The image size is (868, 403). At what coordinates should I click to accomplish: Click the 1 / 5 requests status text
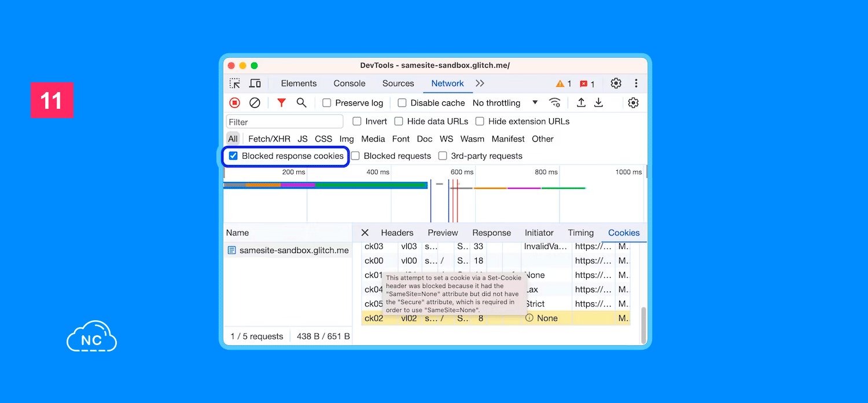[x=257, y=336]
